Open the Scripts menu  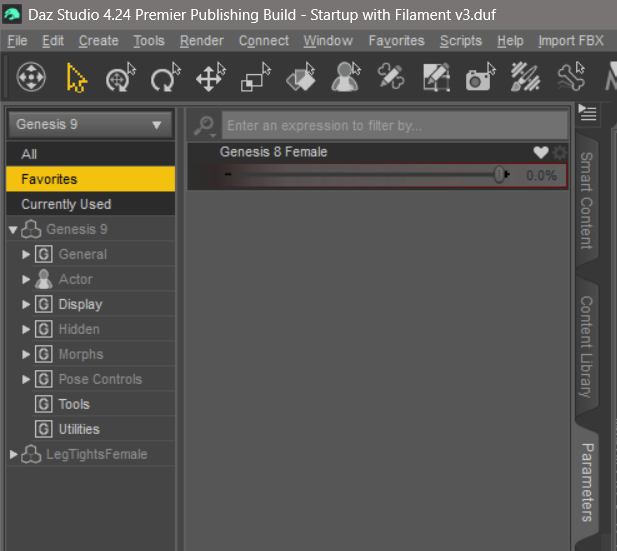460,41
